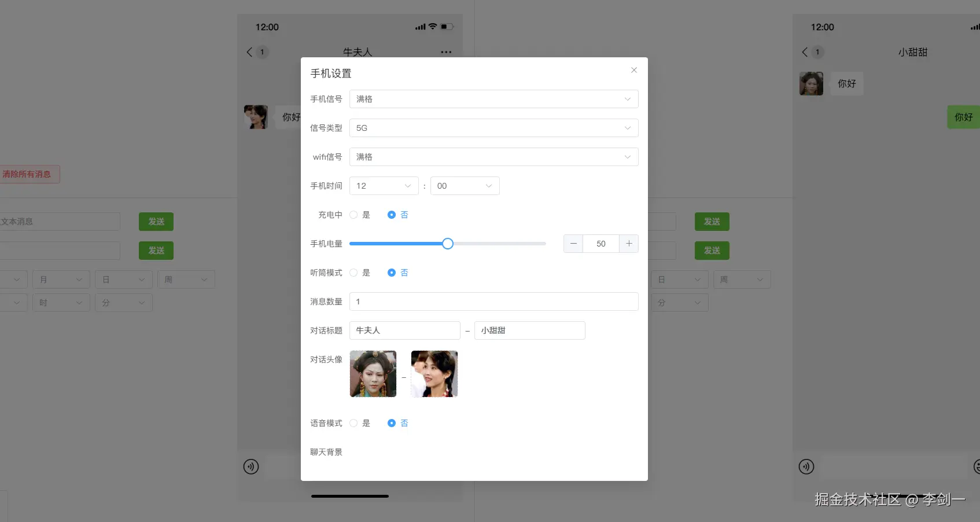Click the sender avatar in 小甜甜 chat
The image size is (980, 522).
tap(811, 83)
